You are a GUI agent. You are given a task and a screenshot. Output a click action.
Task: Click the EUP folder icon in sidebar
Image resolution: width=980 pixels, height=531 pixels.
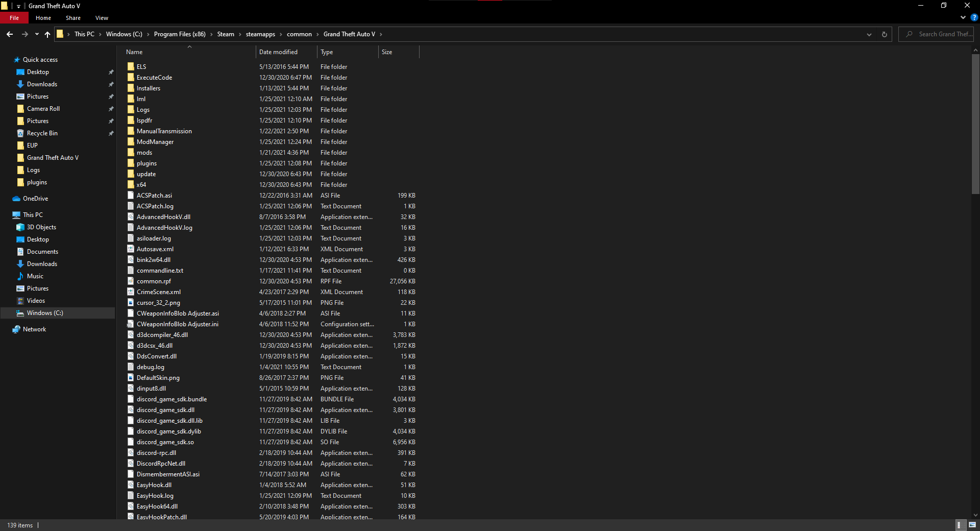pos(20,146)
